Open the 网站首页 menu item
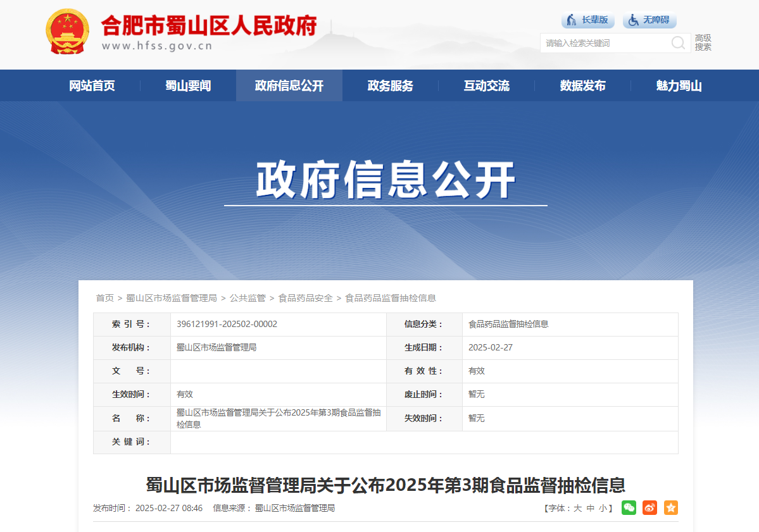The image size is (759, 532). coord(92,85)
